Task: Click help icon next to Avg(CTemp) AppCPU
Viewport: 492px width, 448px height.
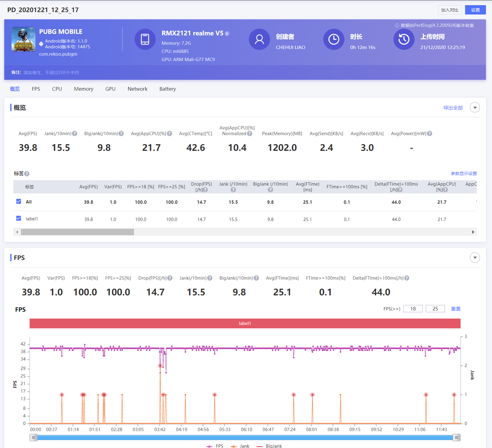Action: pos(169,133)
